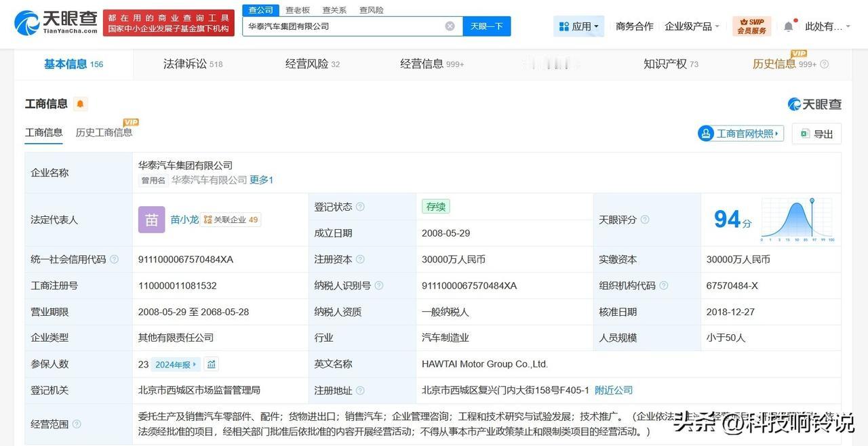Viewport: 868px width, 446px height.
Task: Expand the 企业级产品 dropdown
Action: click(x=692, y=26)
